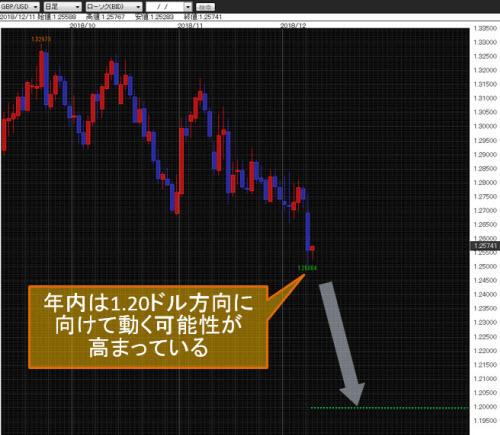
Task: Click the green low price label on chart
Action: (x=307, y=268)
